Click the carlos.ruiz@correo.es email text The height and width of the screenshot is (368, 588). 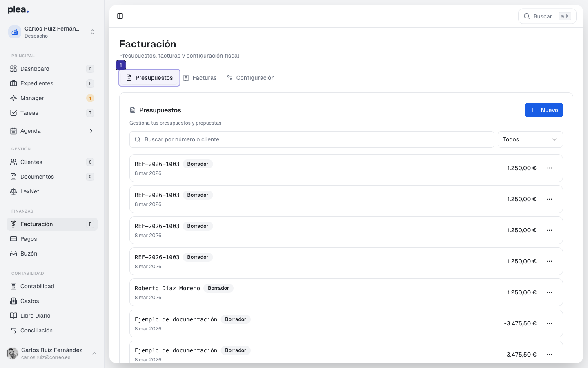click(x=46, y=357)
